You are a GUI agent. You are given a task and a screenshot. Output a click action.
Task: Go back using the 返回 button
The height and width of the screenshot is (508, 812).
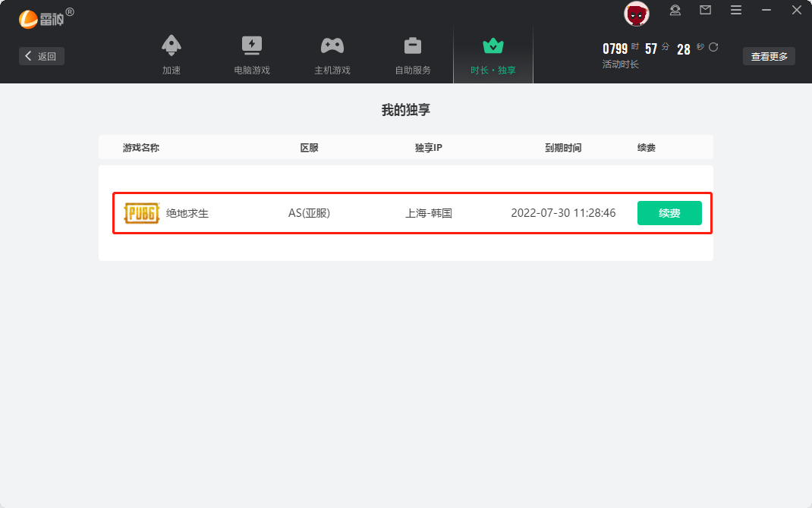[x=42, y=56]
